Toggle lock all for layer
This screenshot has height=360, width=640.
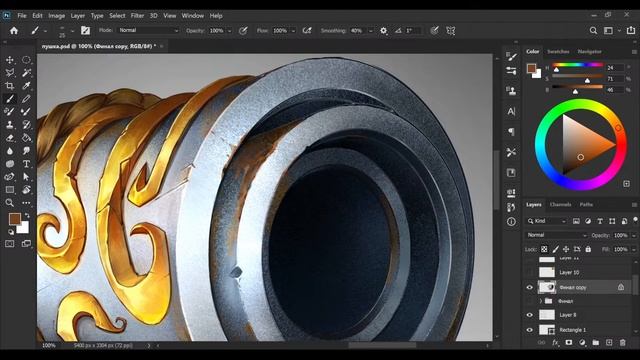588,249
